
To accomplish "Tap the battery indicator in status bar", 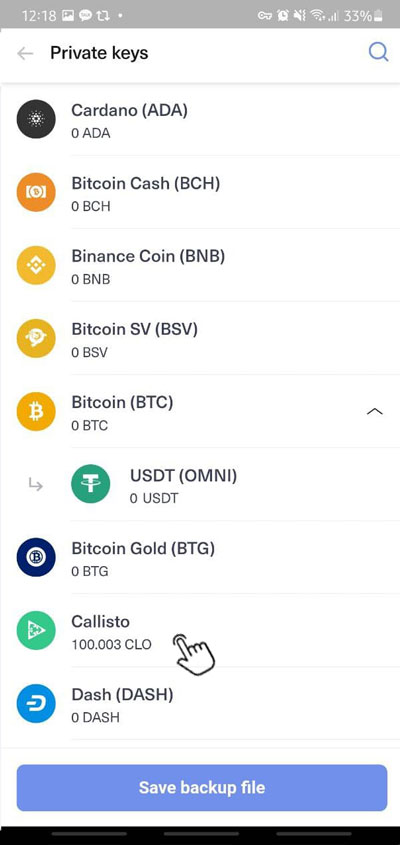I will point(378,16).
